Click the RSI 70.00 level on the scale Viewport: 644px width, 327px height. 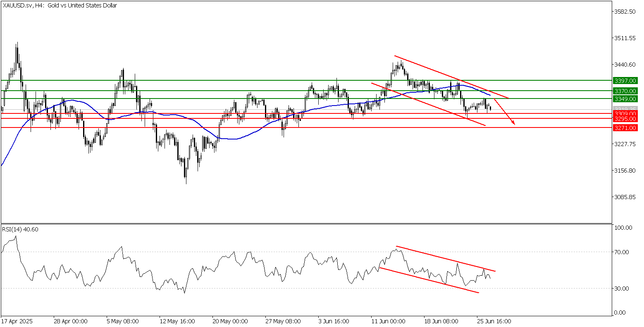point(623,252)
